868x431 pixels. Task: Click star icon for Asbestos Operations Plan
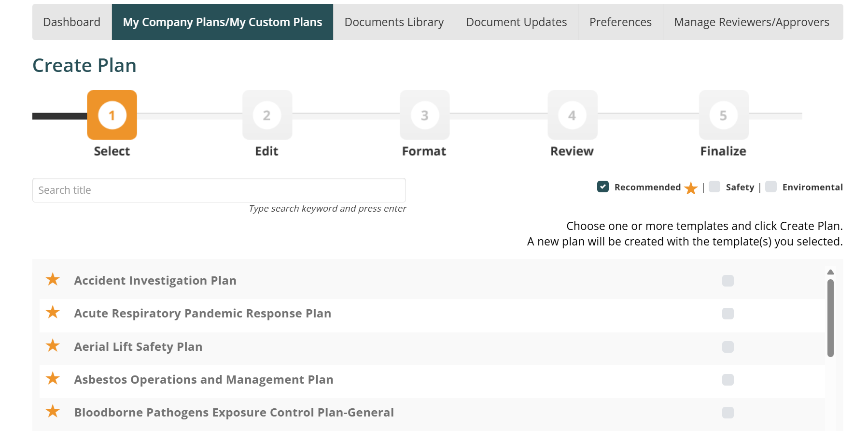pos(53,378)
